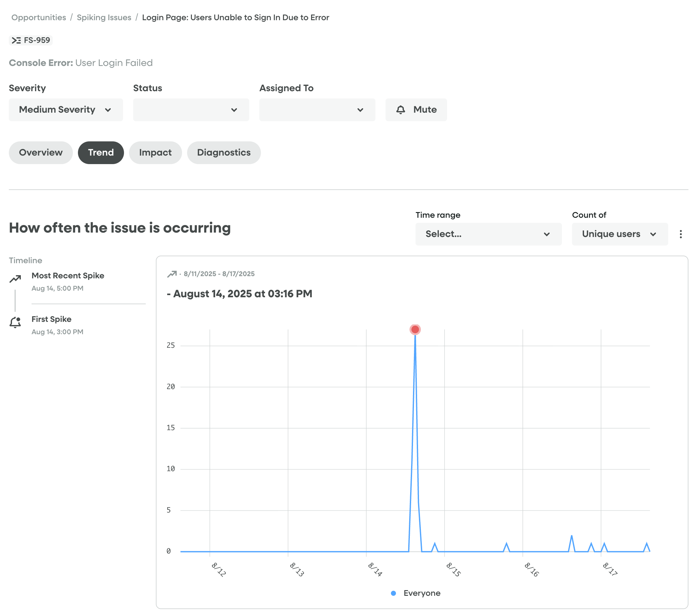Open the three-dot chart options menu
The width and height of the screenshot is (696, 616).
pyautogui.click(x=681, y=234)
